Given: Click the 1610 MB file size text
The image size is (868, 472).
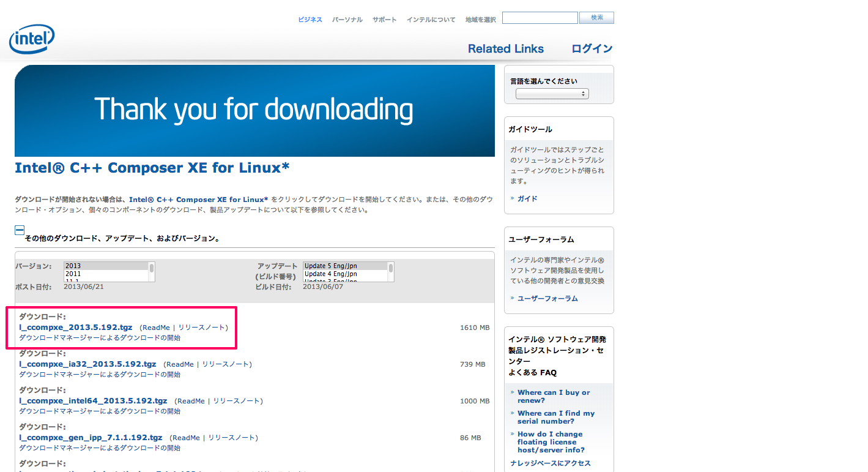Looking at the screenshot, I should [475, 328].
